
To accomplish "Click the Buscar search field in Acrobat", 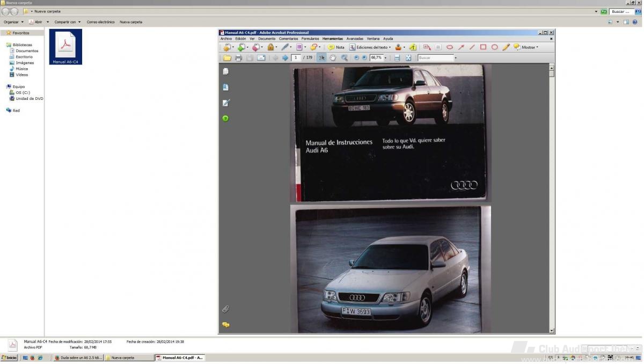I will 436,57.
